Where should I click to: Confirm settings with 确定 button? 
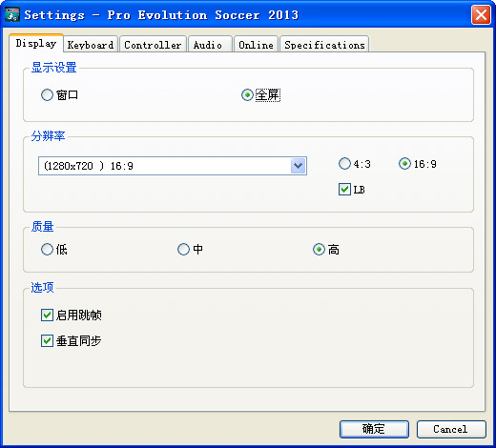(x=374, y=429)
